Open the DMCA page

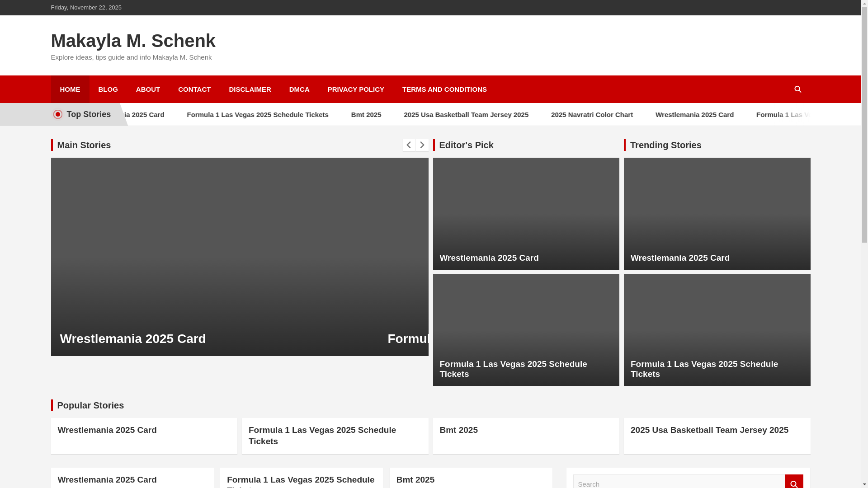click(299, 89)
